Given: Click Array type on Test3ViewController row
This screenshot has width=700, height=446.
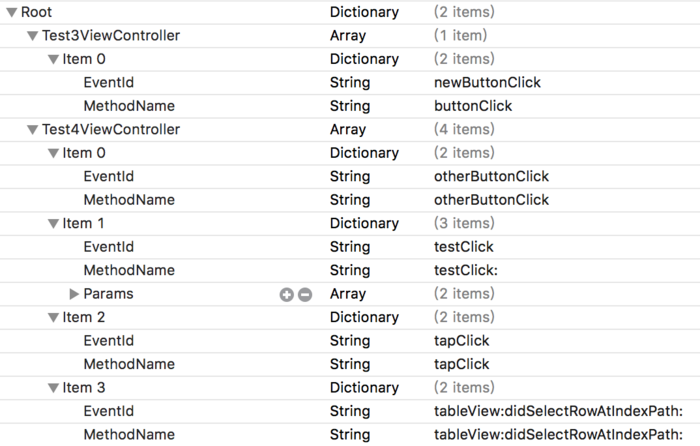Looking at the screenshot, I should pyautogui.click(x=348, y=36).
